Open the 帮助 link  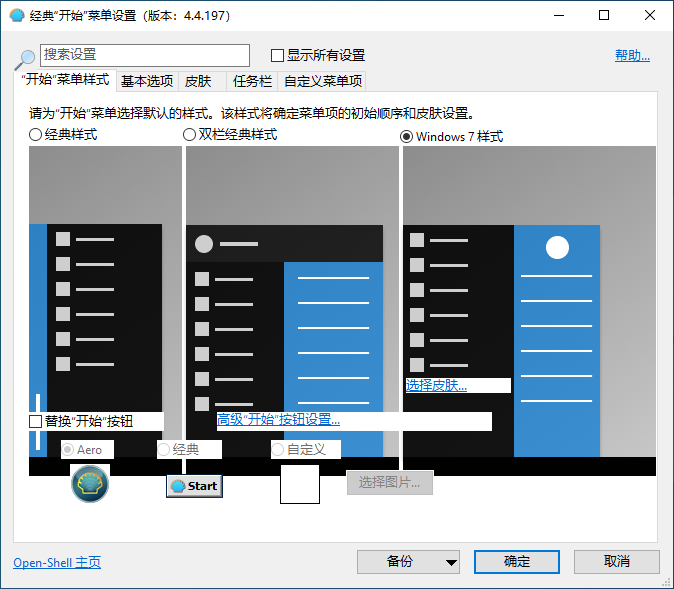pyautogui.click(x=632, y=55)
